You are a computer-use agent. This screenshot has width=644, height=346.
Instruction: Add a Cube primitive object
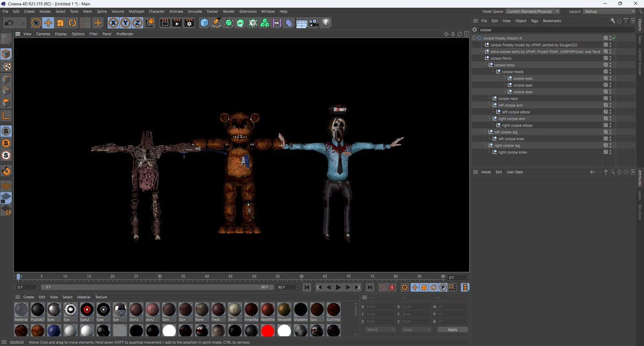pos(204,23)
